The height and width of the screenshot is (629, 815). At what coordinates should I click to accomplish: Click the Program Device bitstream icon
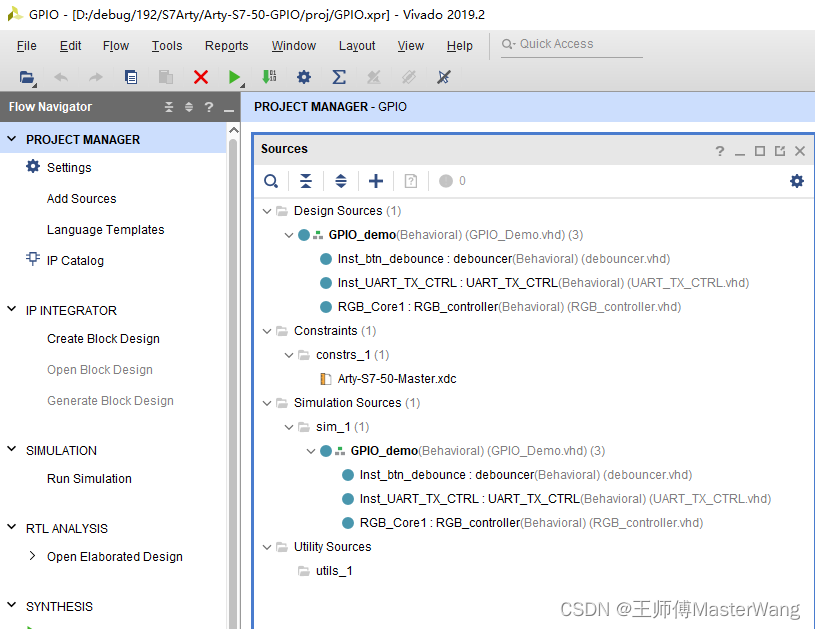click(269, 77)
